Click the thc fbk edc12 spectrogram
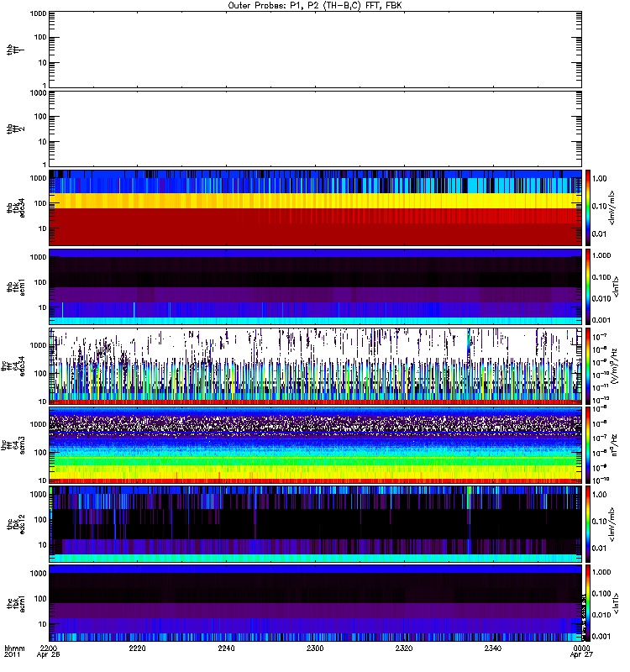 (x=316, y=524)
